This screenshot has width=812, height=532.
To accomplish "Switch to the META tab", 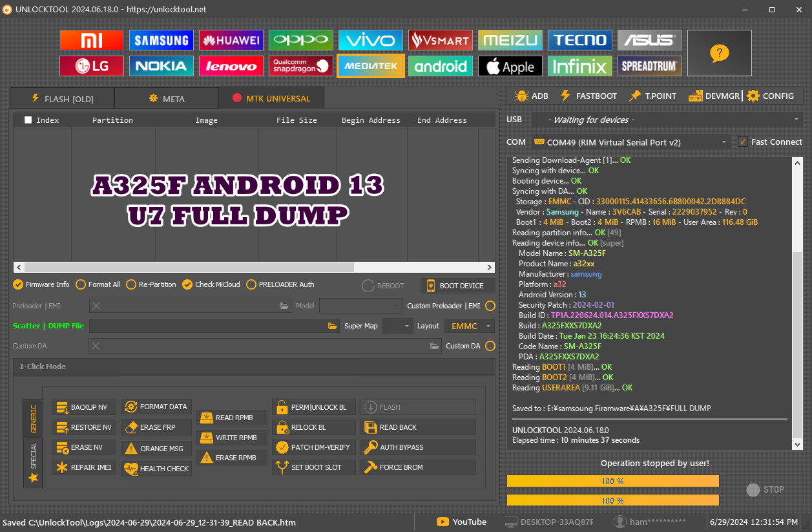I will 167,98.
